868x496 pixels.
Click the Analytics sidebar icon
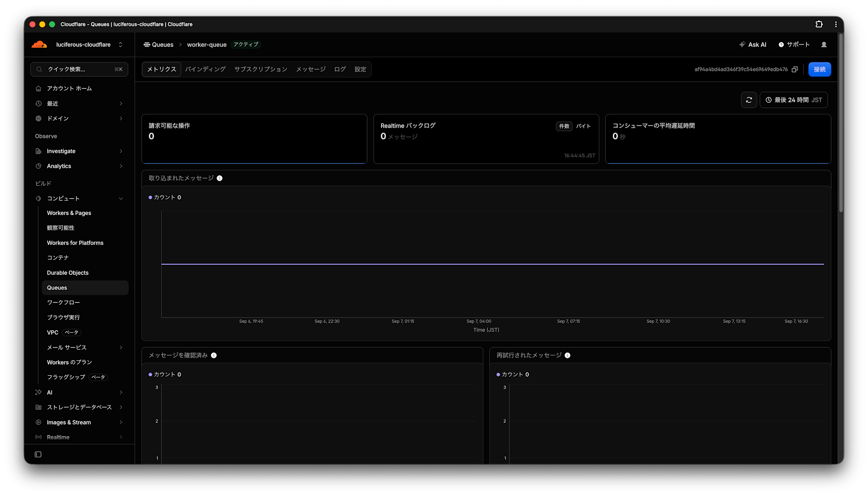coord(39,166)
